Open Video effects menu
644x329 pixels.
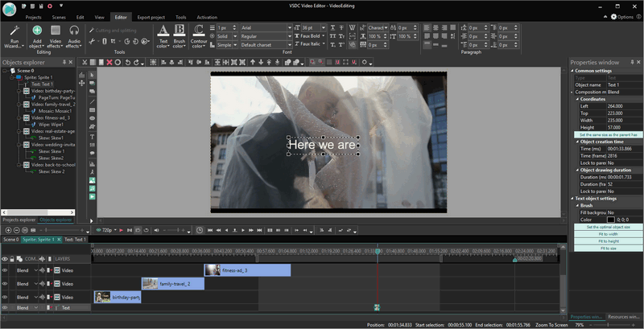56,36
